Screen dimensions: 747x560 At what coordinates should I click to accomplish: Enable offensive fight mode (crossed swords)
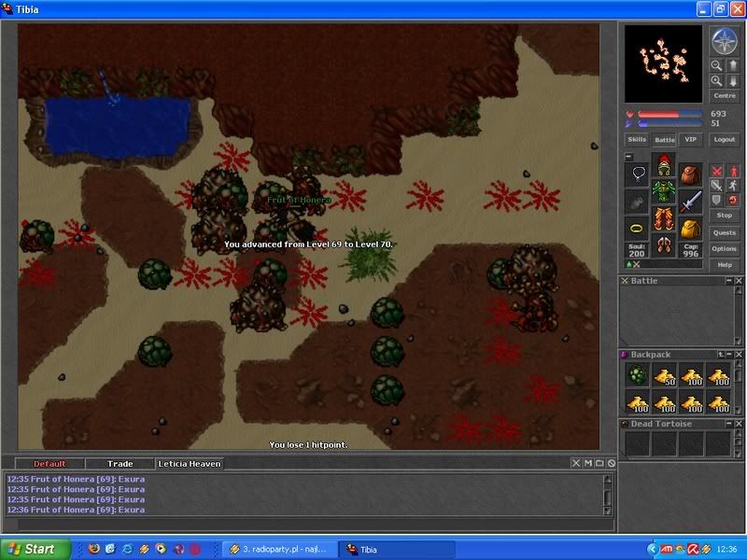click(716, 171)
